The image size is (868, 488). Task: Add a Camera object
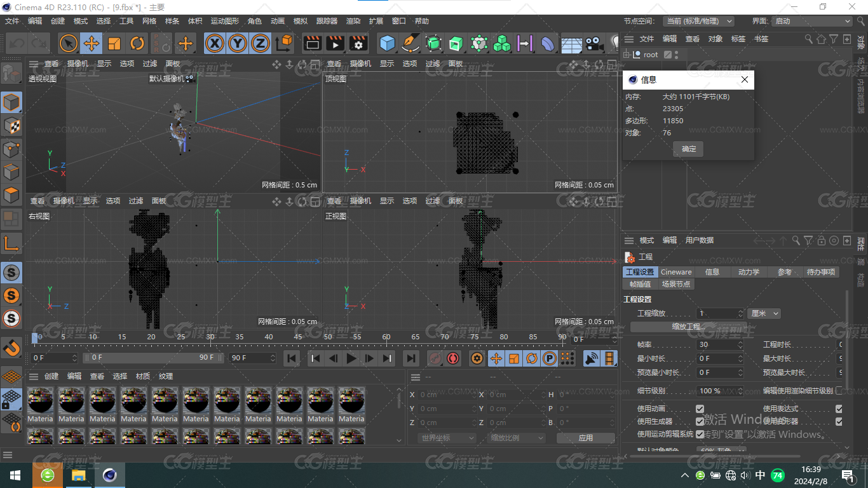(x=594, y=43)
